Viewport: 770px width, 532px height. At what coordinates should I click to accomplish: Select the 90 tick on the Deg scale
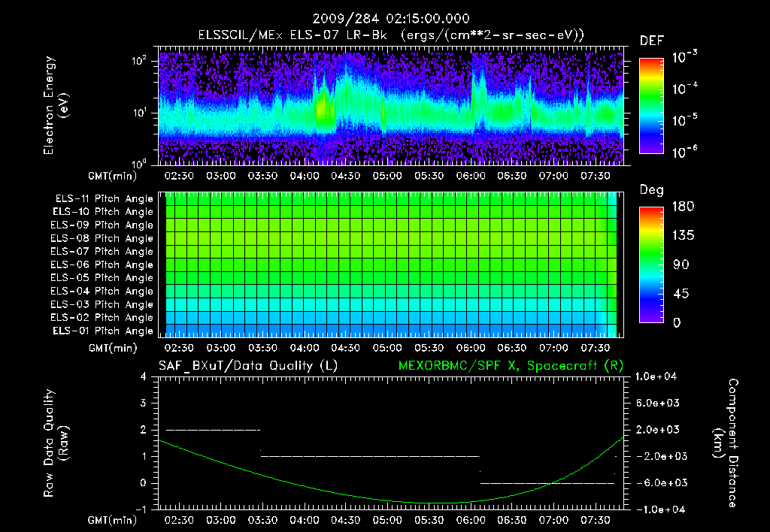click(x=681, y=265)
